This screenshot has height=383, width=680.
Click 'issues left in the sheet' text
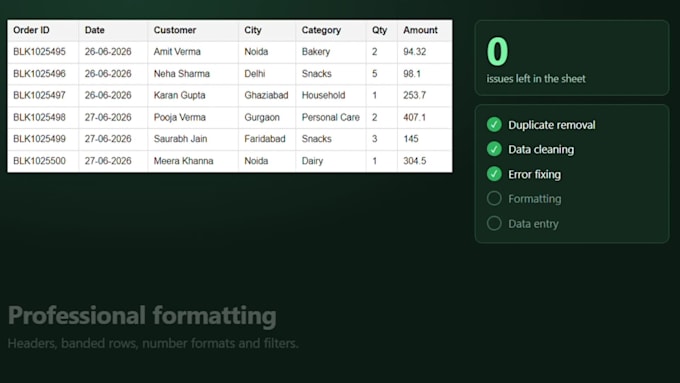point(536,79)
